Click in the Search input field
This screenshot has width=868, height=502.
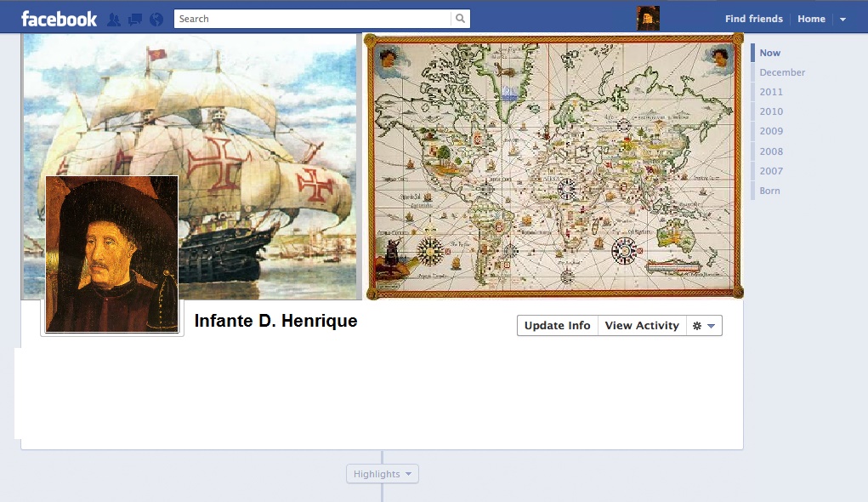click(x=312, y=19)
